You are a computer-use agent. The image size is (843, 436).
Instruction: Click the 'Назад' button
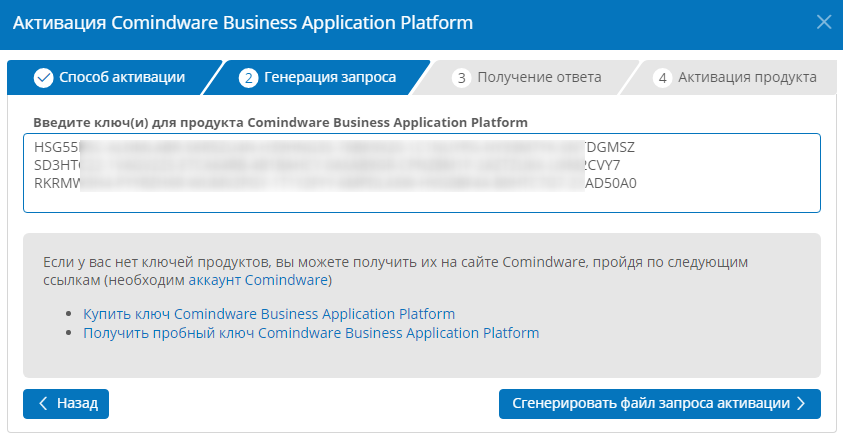[66, 404]
